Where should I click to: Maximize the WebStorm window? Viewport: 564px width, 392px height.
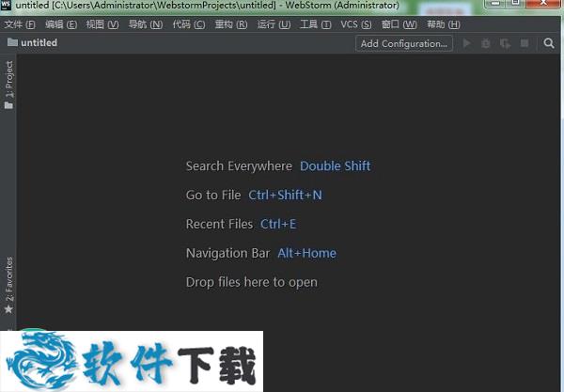coord(515,3)
